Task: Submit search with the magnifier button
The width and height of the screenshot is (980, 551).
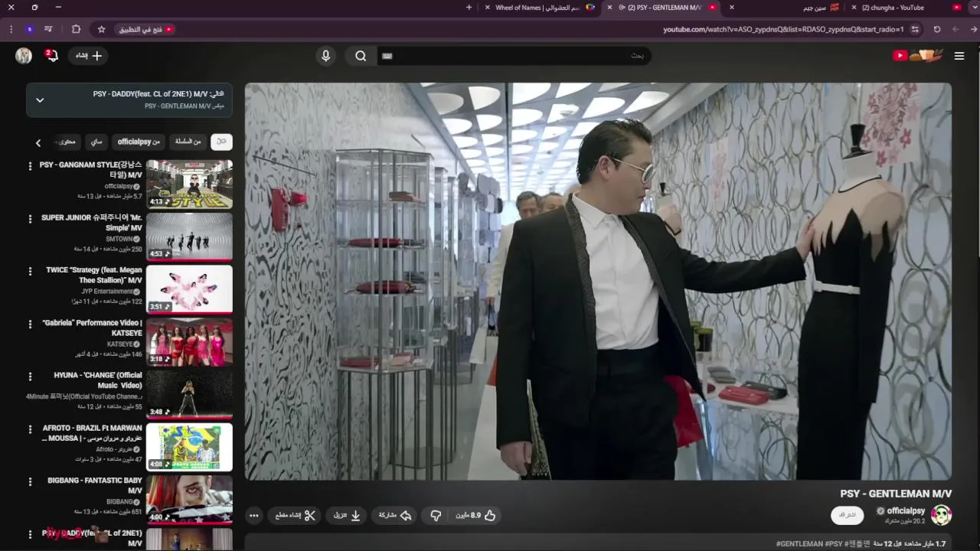Action: coord(360,56)
